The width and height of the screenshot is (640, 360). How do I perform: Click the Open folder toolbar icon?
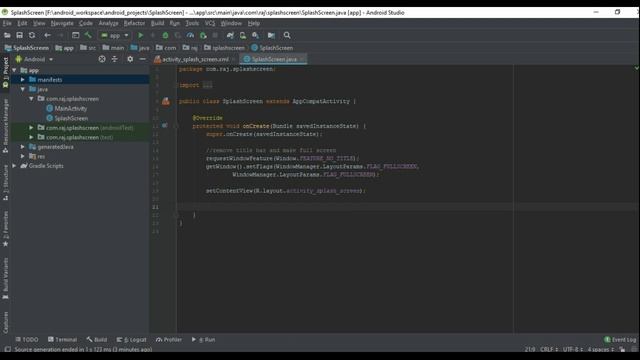pos(7,36)
